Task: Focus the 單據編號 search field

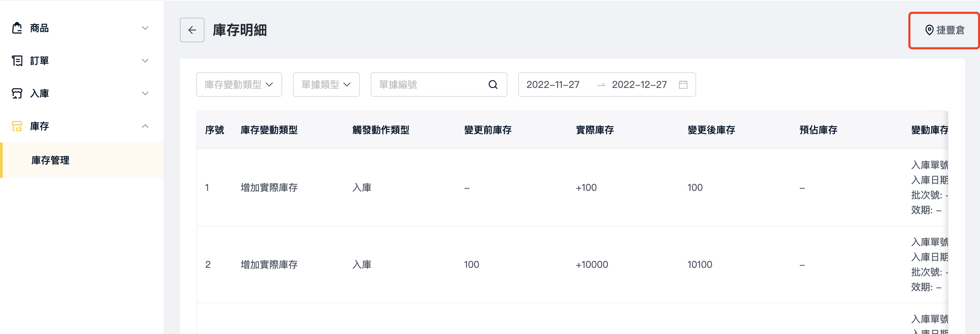Action: (x=439, y=85)
